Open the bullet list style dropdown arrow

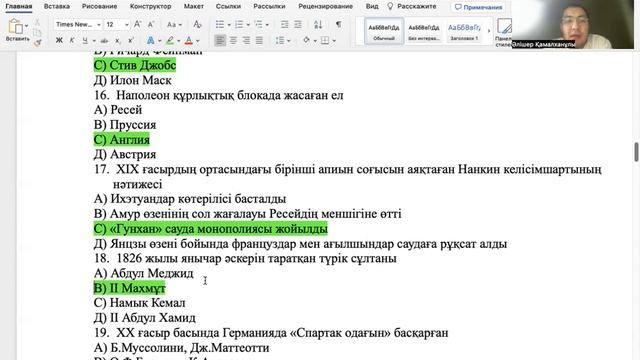[229, 25]
